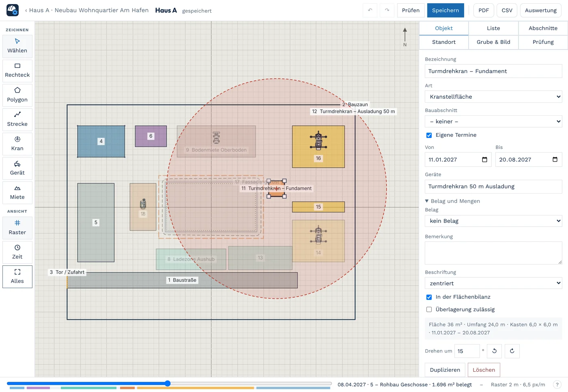Select the Strecke line tool
The width and height of the screenshot is (568, 392).
[17, 119]
